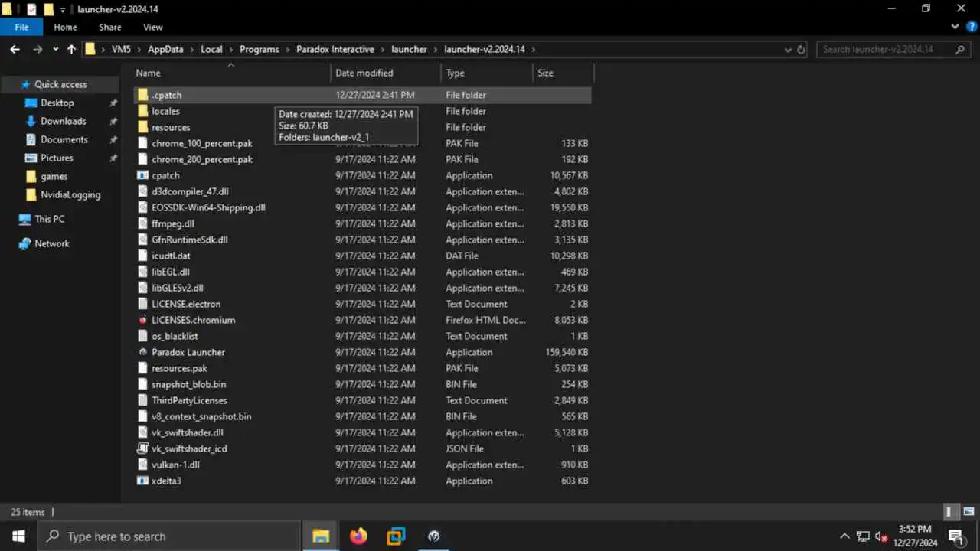
Task: Go up one folder level arrow
Action: (71, 49)
